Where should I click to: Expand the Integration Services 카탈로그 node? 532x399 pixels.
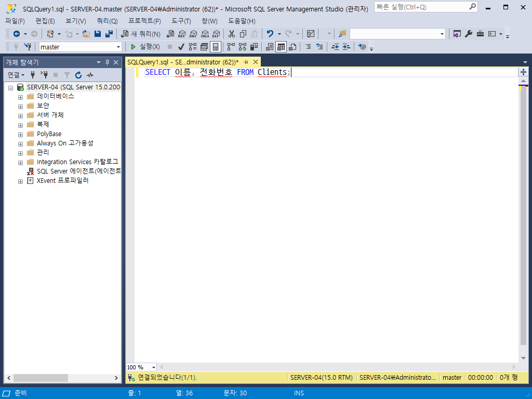[x=20, y=163]
